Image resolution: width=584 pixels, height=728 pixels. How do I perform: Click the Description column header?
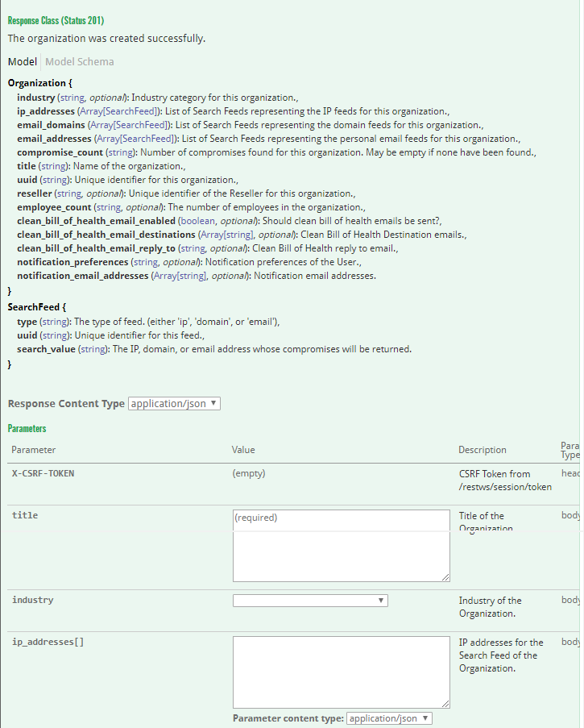click(482, 450)
